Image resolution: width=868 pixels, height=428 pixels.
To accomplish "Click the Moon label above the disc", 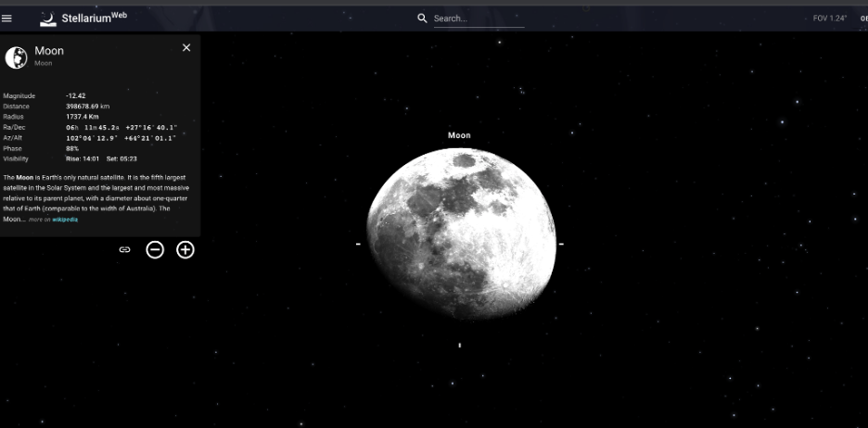I will pos(459,135).
